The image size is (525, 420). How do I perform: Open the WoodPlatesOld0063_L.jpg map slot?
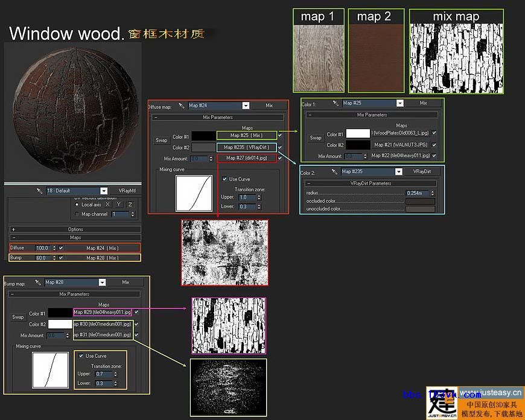401,133
